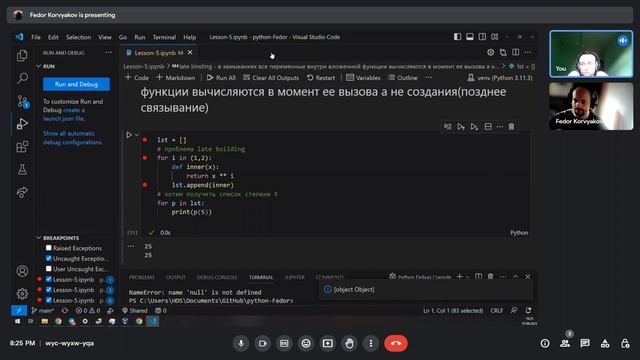640x360 pixels.
Task: Open the File menu
Action: 36,37
